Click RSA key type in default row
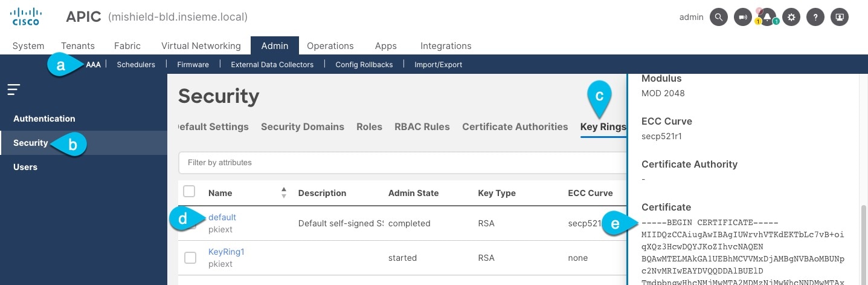 (x=486, y=223)
